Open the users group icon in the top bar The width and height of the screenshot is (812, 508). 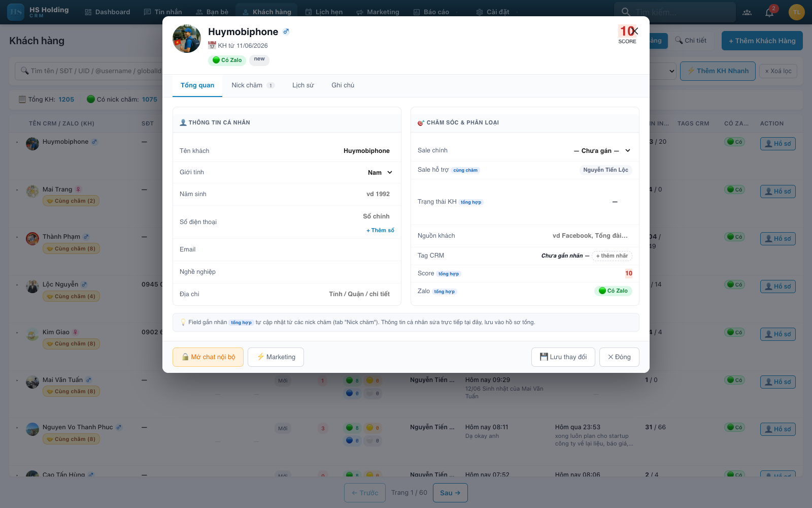747,12
